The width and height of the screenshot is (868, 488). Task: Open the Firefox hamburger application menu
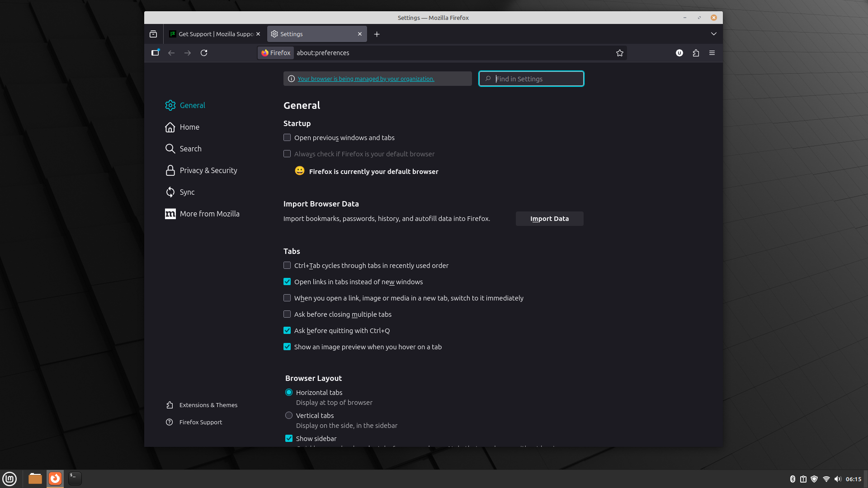[712, 53]
